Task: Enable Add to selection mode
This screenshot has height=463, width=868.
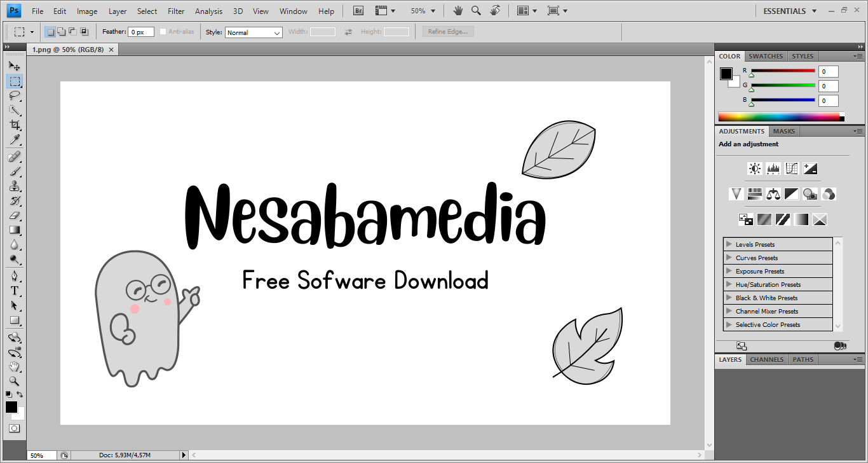Action: pyautogui.click(x=61, y=32)
